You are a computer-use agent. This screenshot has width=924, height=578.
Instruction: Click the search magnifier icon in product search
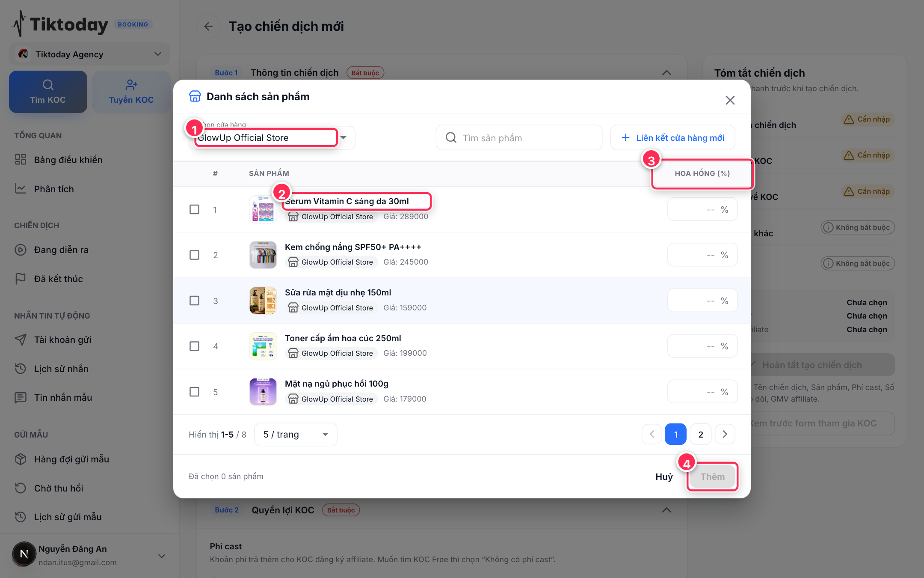pos(451,137)
